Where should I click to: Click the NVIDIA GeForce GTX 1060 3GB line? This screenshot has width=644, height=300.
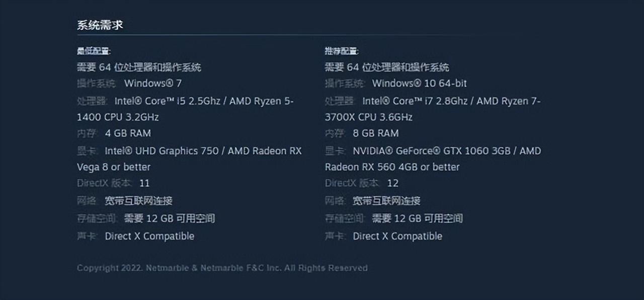(x=433, y=151)
